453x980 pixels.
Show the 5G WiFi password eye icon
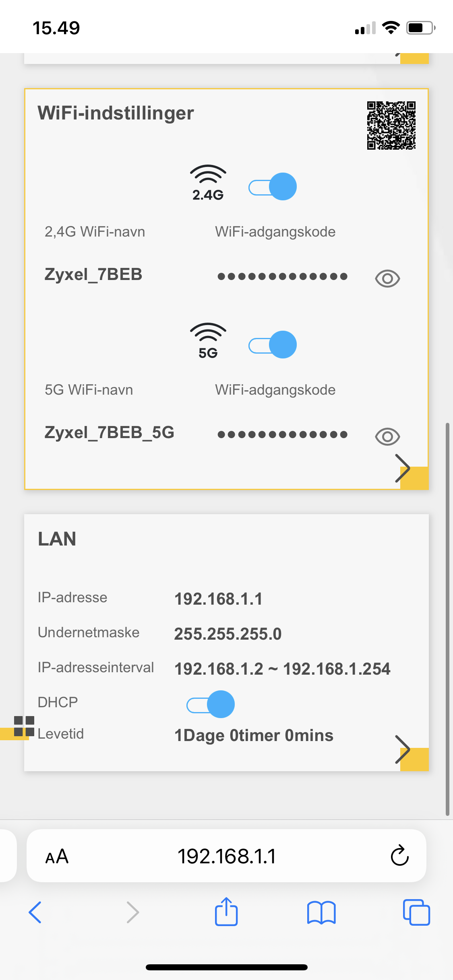(387, 436)
